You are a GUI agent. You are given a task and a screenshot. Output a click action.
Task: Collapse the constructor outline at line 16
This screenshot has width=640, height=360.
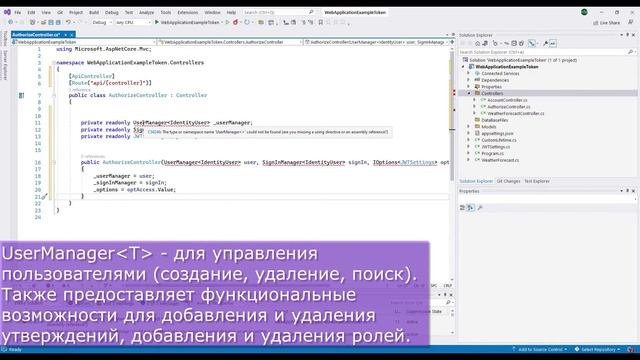(53, 162)
